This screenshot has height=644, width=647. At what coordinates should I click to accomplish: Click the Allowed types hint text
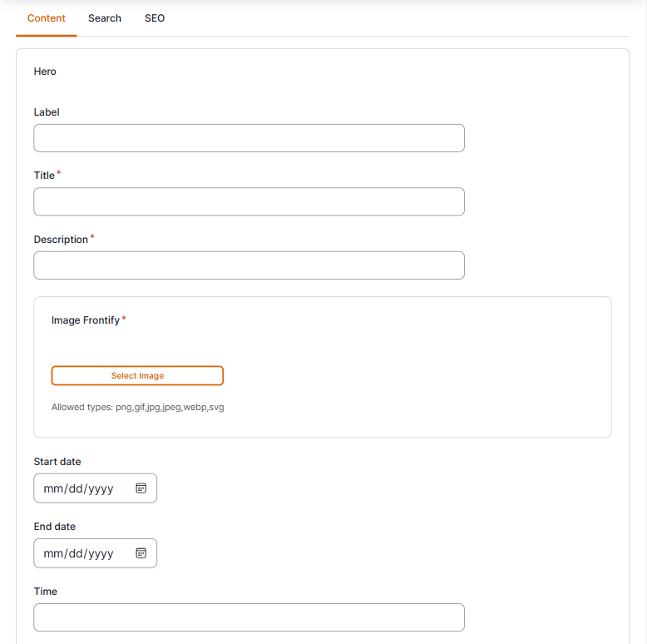point(138,407)
